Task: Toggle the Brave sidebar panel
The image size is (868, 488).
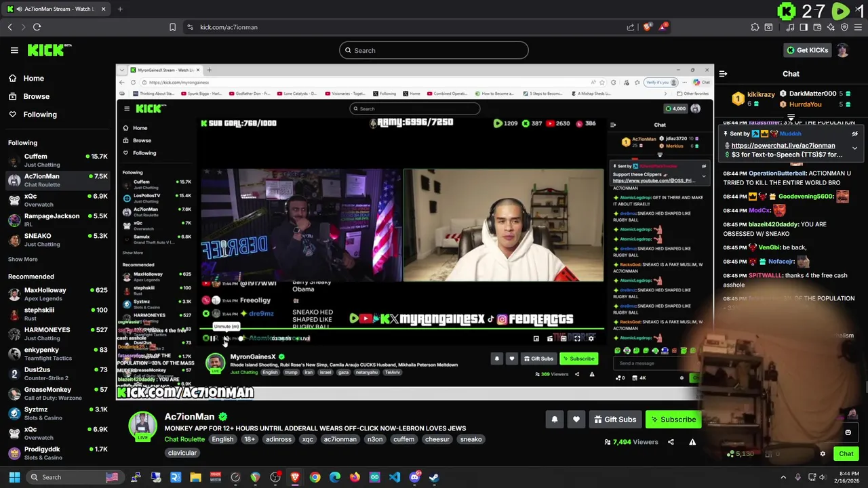Action: pos(804,27)
